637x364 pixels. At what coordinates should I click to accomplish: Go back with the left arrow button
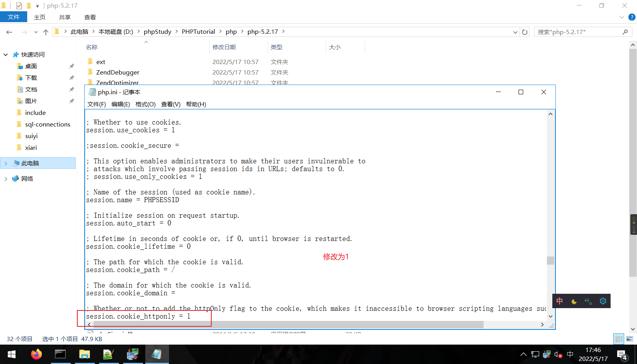pos(9,32)
